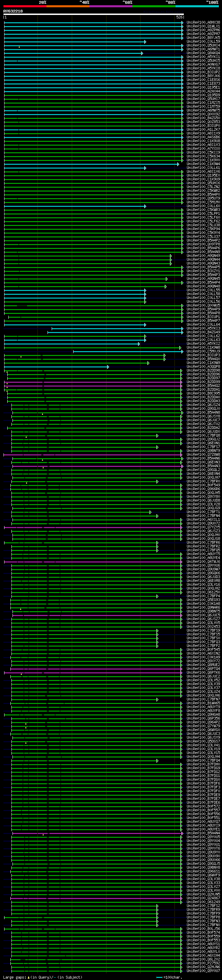
Task: Open hit UniRef100_C0LL59
Action: tap(203, 41)
